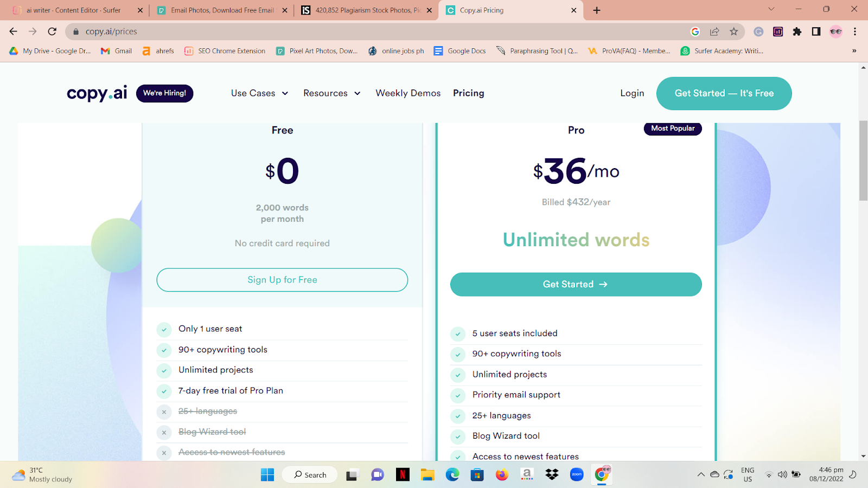Open the Google Docs bookmark
The width and height of the screenshot is (868, 488).
(459, 51)
